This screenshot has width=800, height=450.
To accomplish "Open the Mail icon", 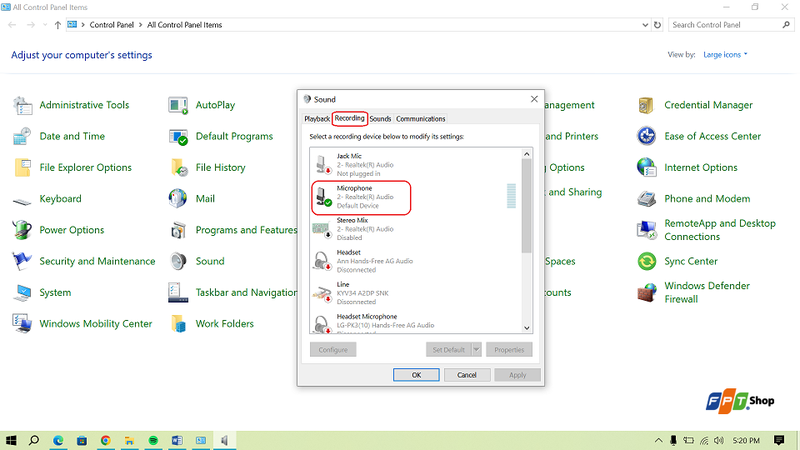I will tap(178, 198).
